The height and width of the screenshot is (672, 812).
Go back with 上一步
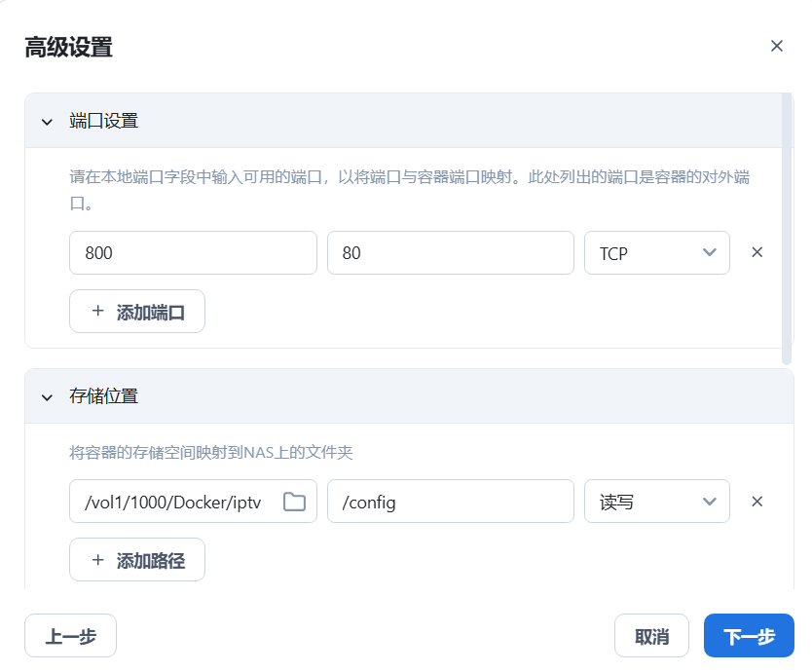pos(70,636)
